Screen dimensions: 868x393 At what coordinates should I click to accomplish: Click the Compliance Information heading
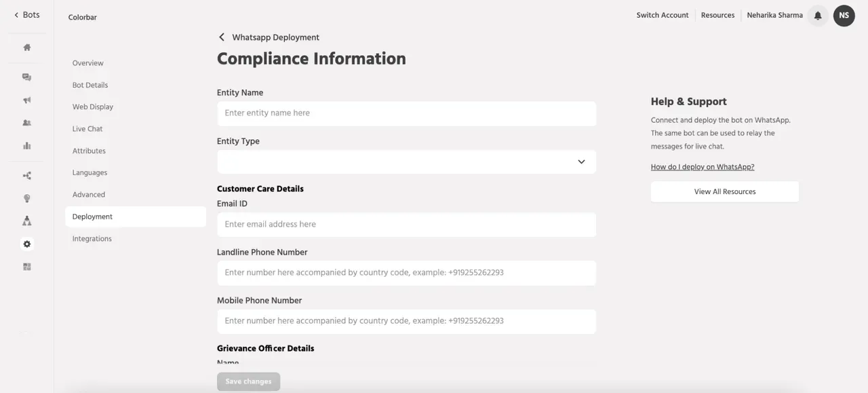(311, 59)
